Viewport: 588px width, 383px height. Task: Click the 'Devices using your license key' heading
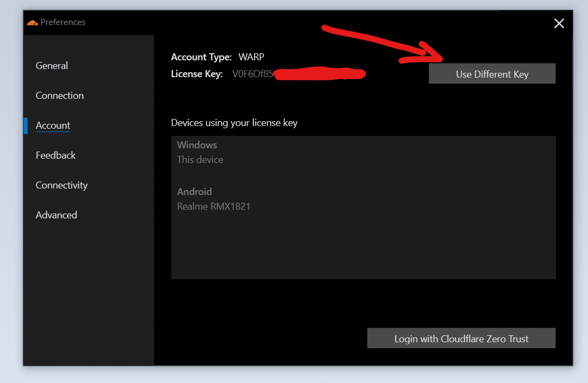(234, 123)
